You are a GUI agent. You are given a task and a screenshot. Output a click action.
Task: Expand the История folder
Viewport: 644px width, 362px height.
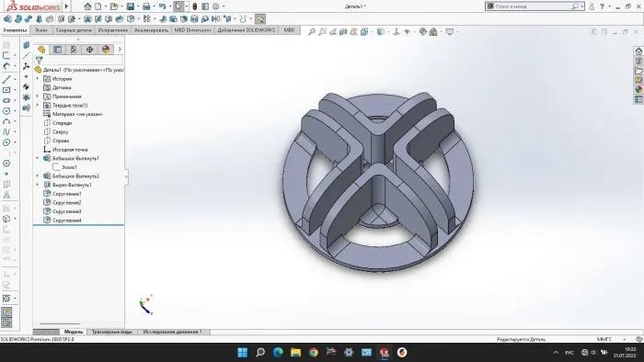(x=38, y=79)
